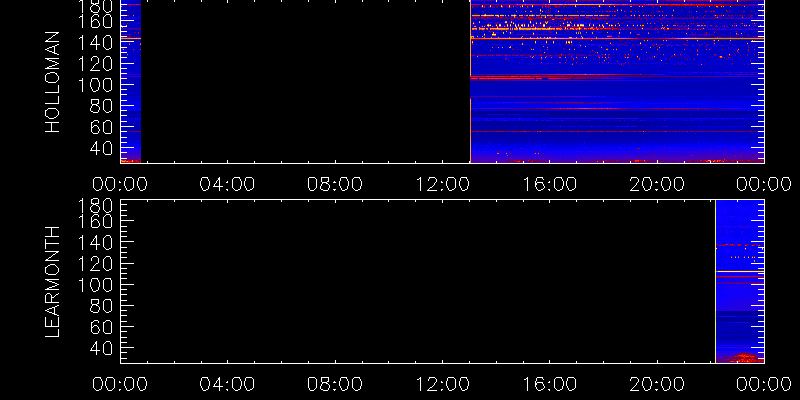The image size is (800, 400).
Task: Select the 140 tick label on the Holloman axis
Action: [x=94, y=43]
